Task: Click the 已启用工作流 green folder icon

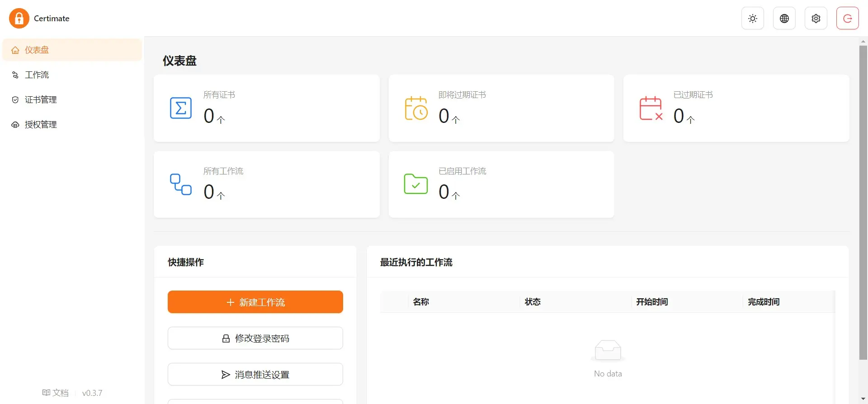Action: pyautogui.click(x=415, y=184)
